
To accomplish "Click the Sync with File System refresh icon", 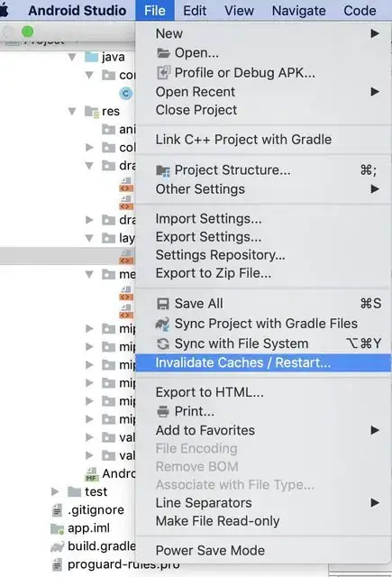I will 163,343.
